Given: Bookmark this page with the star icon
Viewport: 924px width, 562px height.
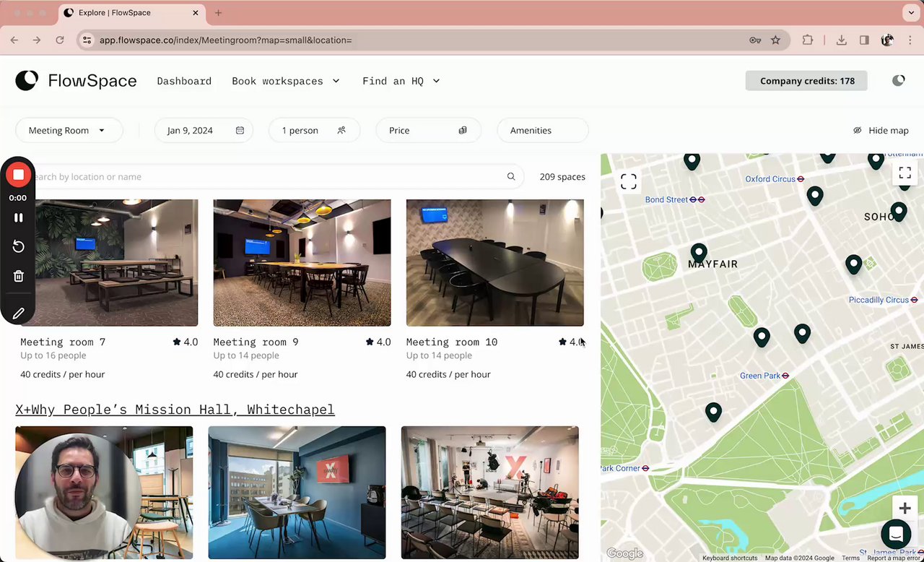Looking at the screenshot, I should pos(775,40).
